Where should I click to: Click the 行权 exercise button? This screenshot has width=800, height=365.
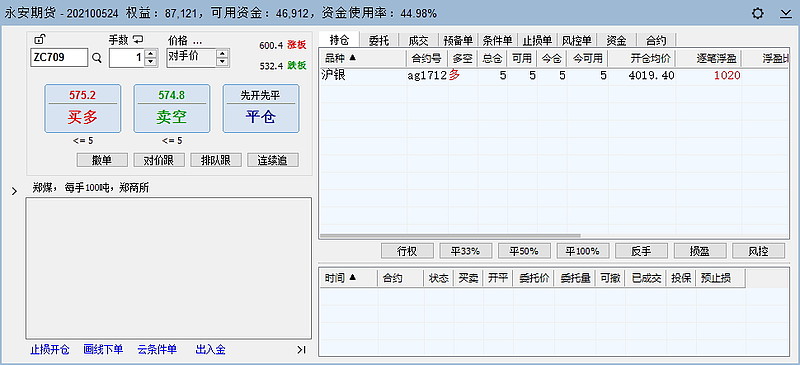click(407, 251)
